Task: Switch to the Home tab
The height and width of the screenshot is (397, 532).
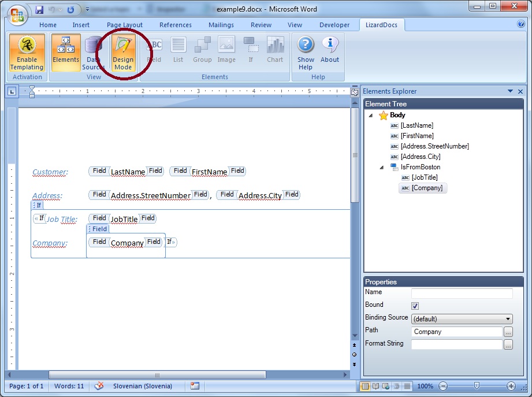Action: [48, 25]
